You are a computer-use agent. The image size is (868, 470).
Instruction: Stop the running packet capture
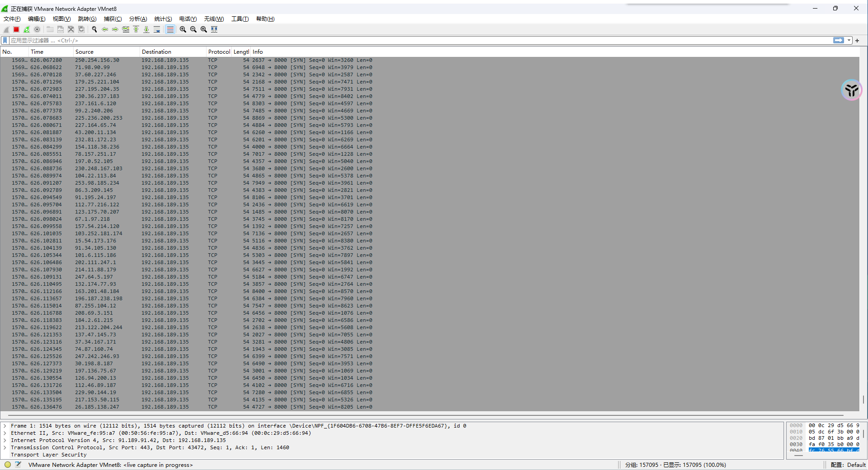16,29
